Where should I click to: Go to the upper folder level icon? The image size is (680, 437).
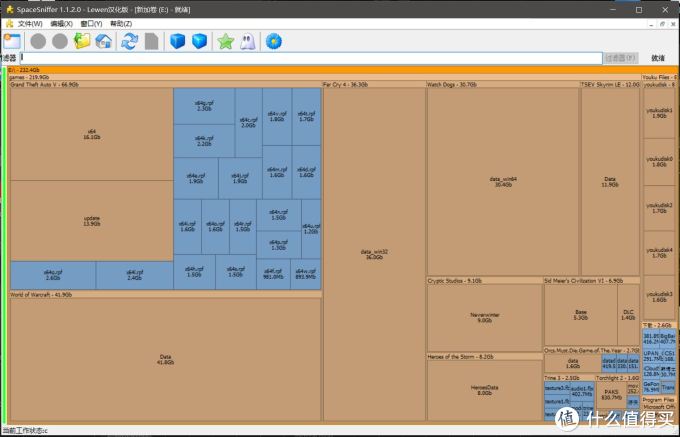82,41
